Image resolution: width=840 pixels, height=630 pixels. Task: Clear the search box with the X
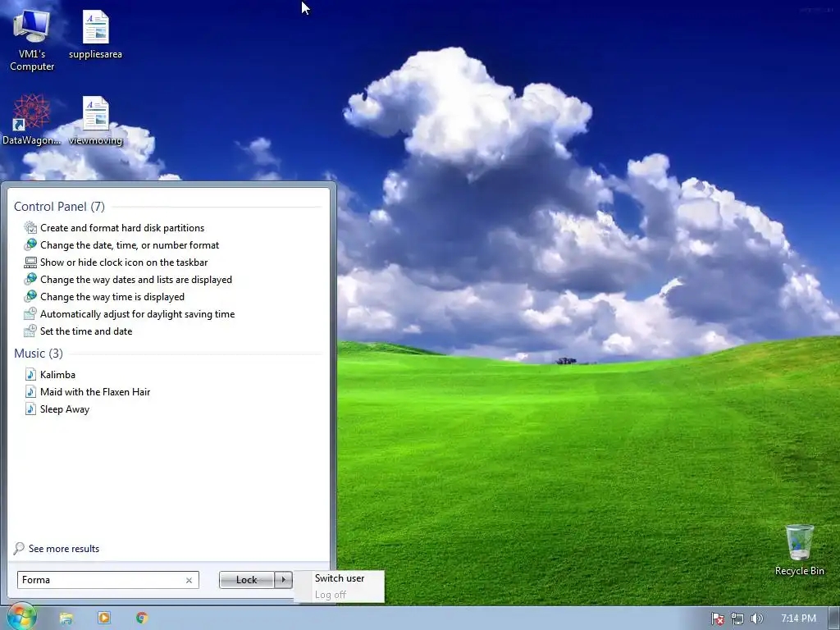point(189,580)
